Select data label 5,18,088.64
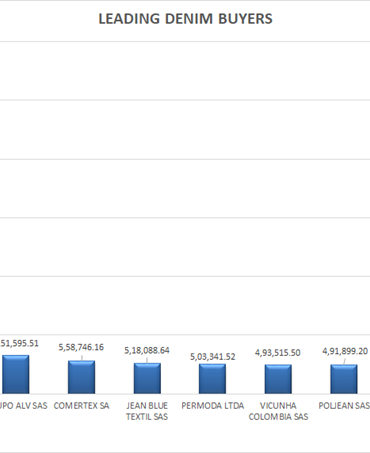Screen dimensions: 370x453 pyautogui.click(x=147, y=350)
